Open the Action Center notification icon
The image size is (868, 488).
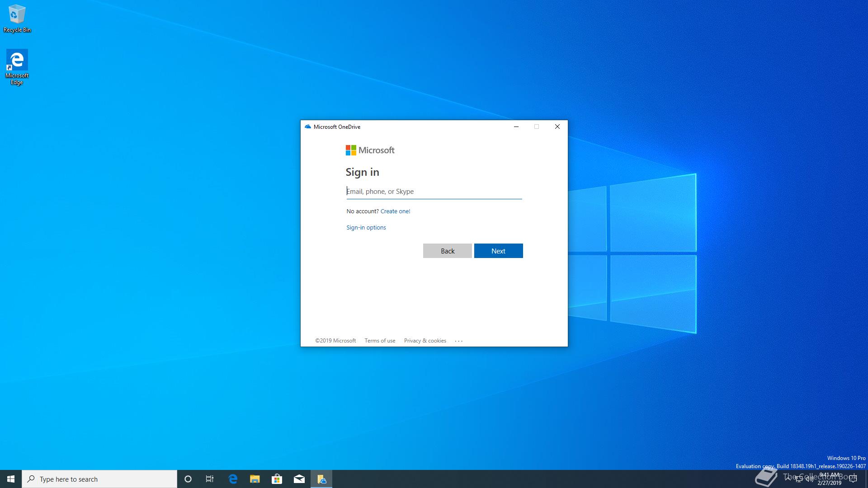tap(853, 479)
